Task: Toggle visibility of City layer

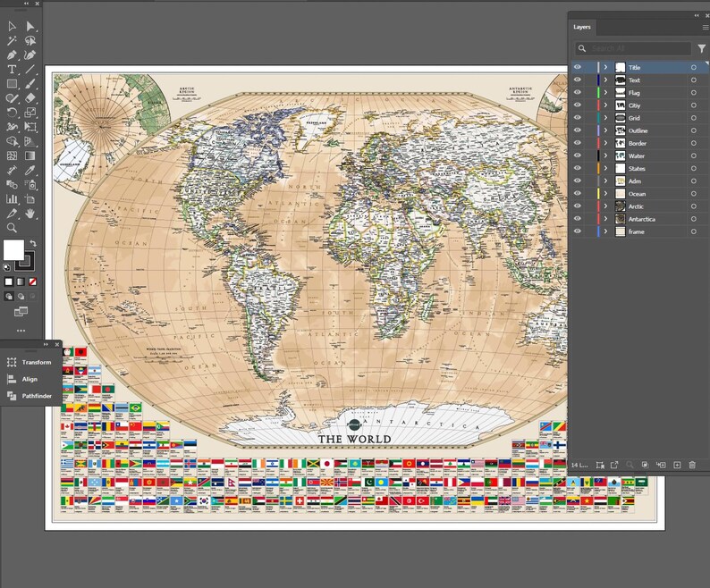Action: click(578, 105)
